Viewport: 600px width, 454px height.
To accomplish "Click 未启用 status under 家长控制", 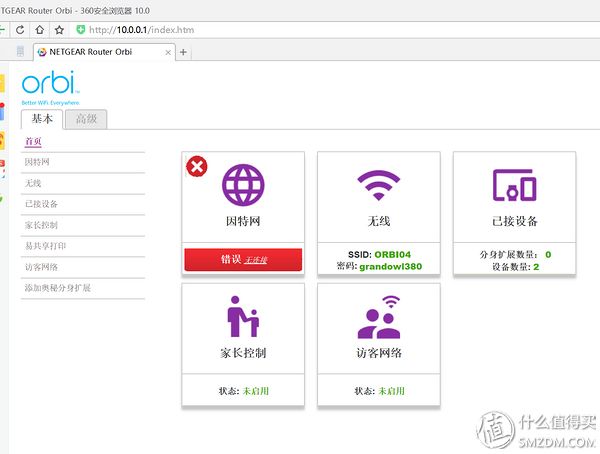I will [x=256, y=391].
